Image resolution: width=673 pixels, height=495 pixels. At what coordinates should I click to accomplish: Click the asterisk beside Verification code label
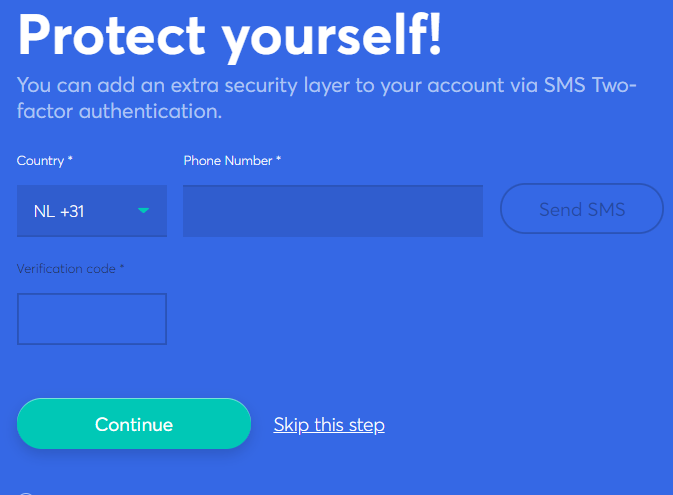pos(122,268)
